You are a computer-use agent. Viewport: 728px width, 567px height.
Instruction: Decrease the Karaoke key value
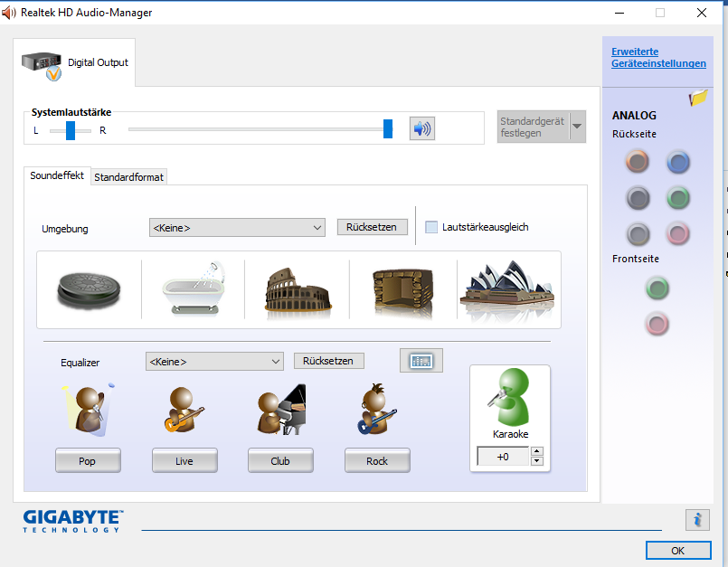click(x=536, y=460)
